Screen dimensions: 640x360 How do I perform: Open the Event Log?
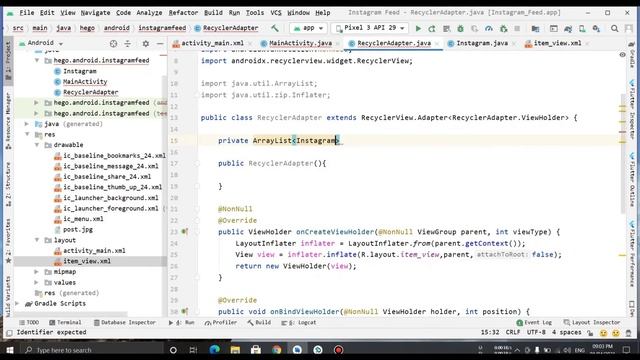[534, 322]
